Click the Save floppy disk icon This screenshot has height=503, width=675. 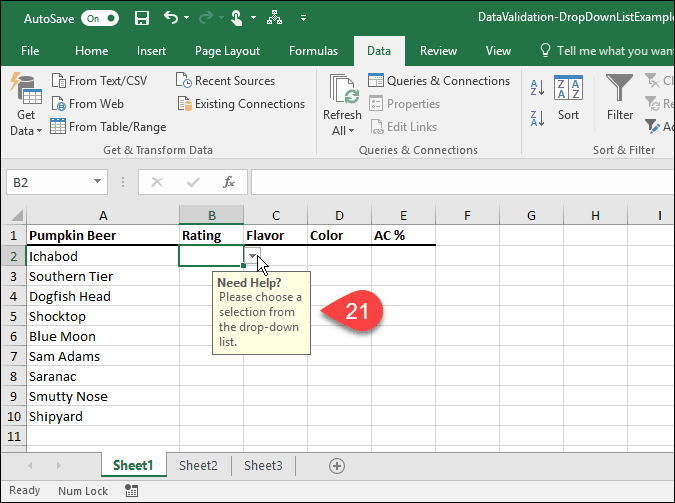click(142, 18)
